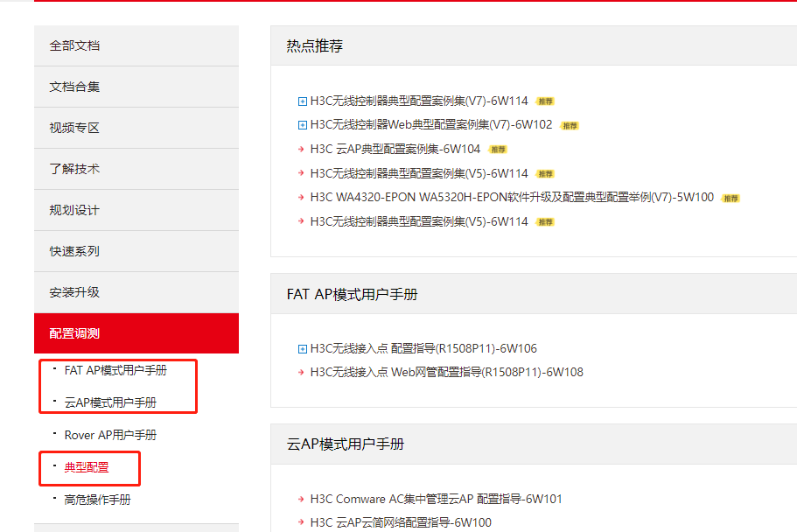Expand H3C无线控制器Web典型配置案例集(V7)-6W102 plus icon
The image size is (797, 532).
pos(302,124)
